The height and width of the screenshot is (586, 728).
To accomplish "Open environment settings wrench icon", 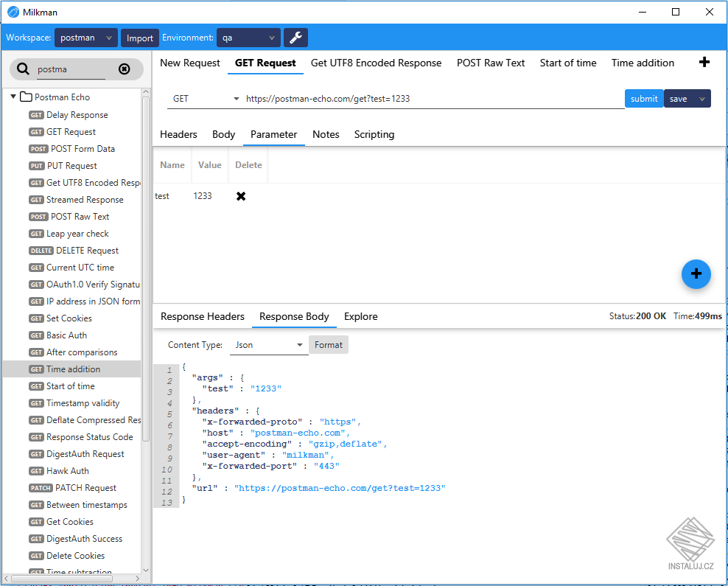I will coord(295,38).
